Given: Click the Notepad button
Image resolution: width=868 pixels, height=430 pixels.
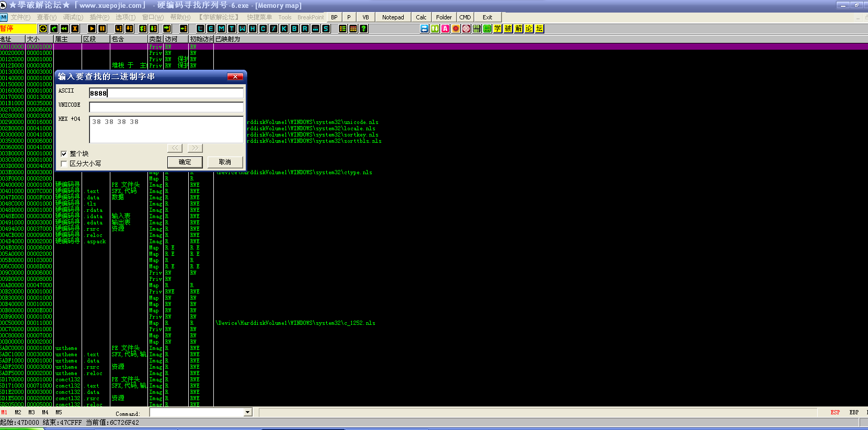Looking at the screenshot, I should [393, 17].
